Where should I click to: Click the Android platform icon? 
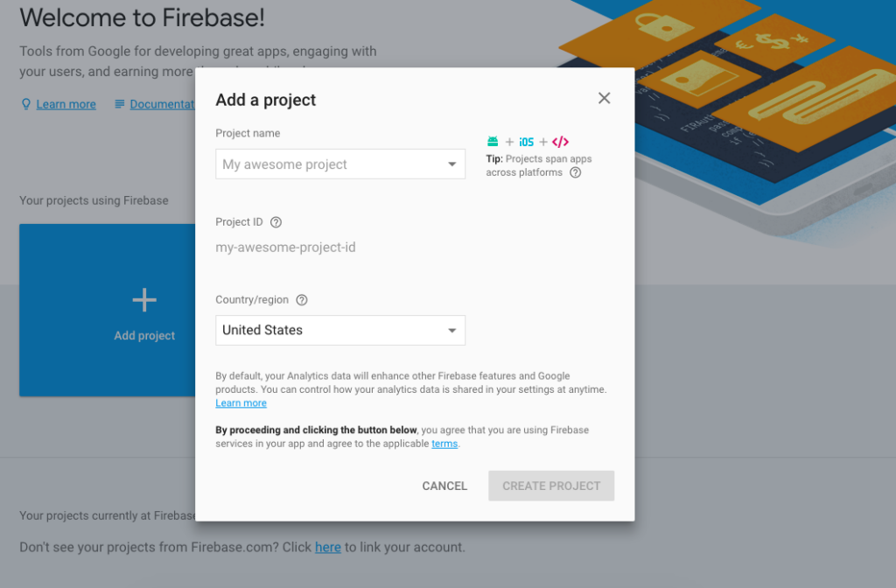pyautogui.click(x=493, y=142)
